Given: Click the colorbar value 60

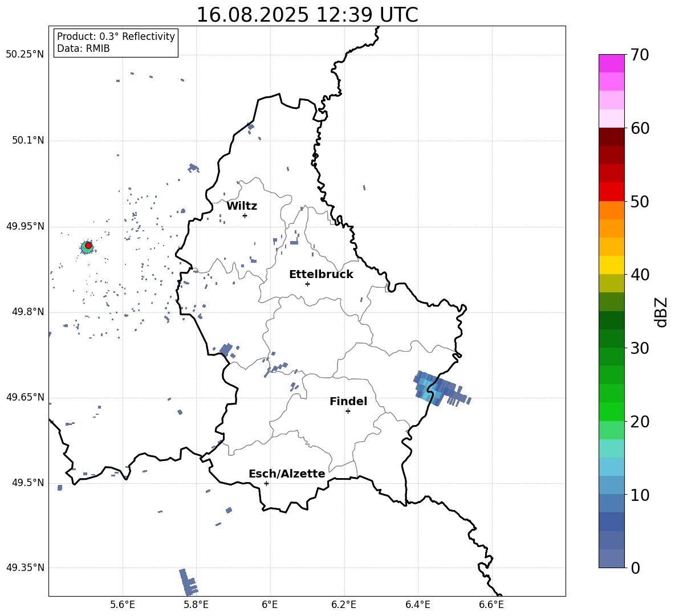Looking at the screenshot, I should 640,128.
